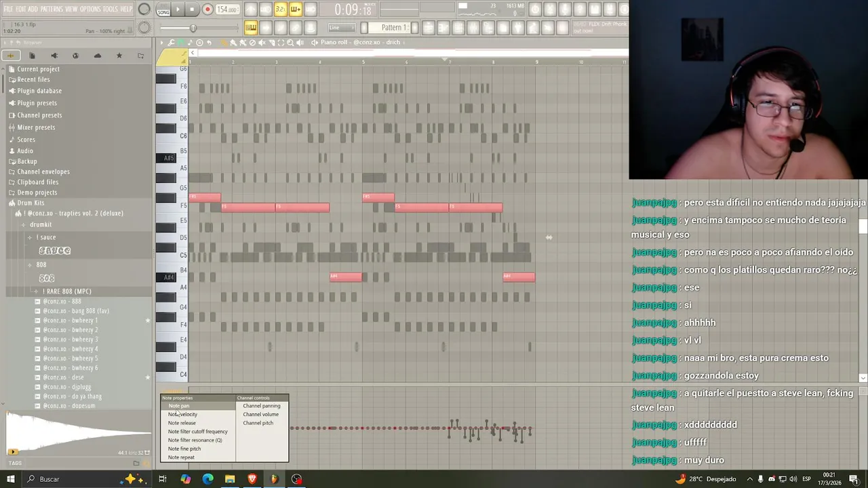Image resolution: width=868 pixels, height=488 pixels.
Task: Open the Line snap dropdown
Action: point(342,28)
